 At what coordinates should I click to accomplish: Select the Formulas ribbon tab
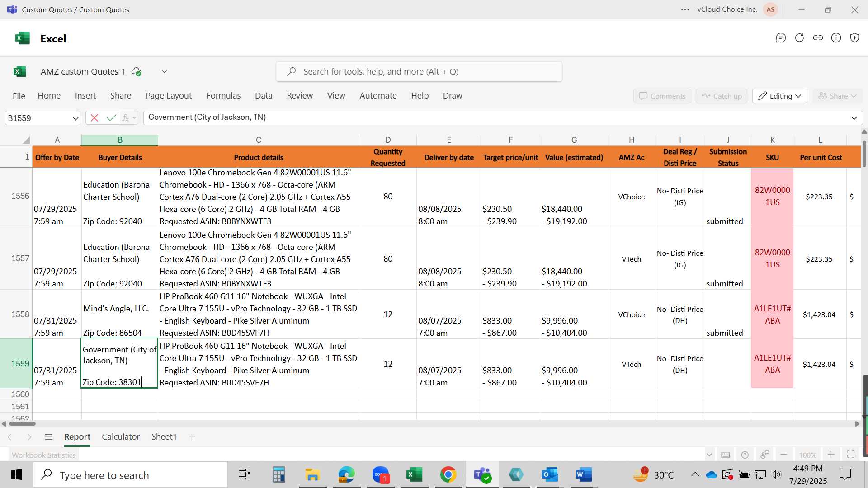223,96
